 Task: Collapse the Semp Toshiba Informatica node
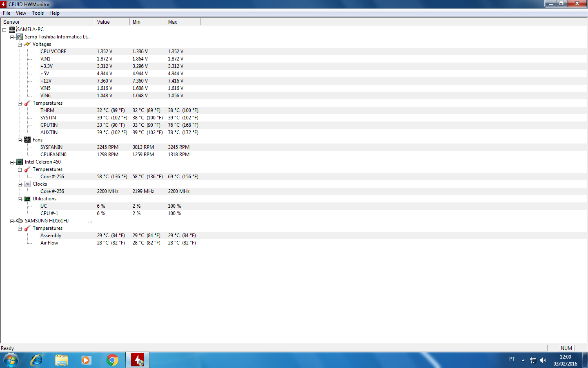pos(12,37)
